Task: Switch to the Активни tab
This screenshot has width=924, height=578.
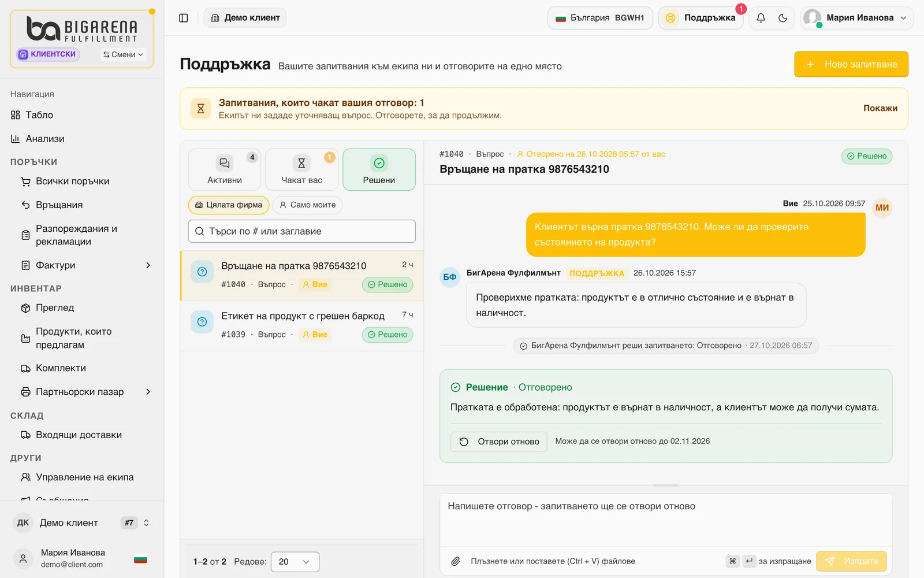Action: (225, 170)
